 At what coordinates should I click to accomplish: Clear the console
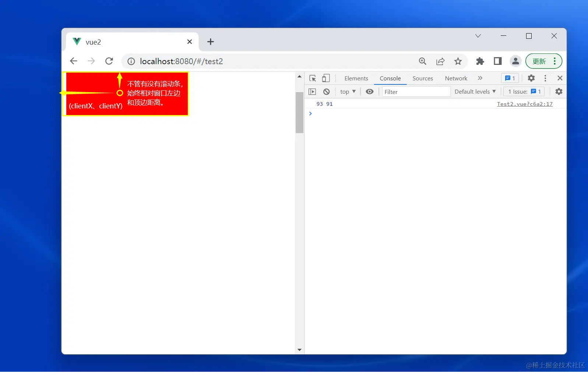point(327,91)
